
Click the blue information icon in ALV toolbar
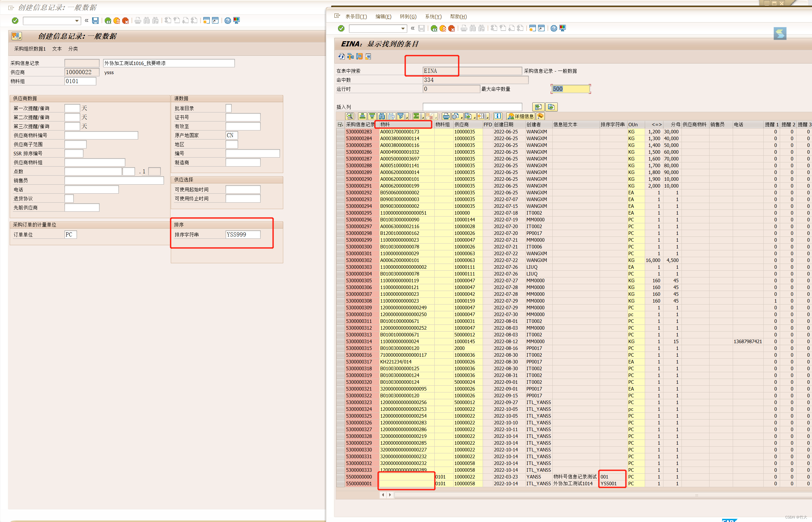[498, 116]
